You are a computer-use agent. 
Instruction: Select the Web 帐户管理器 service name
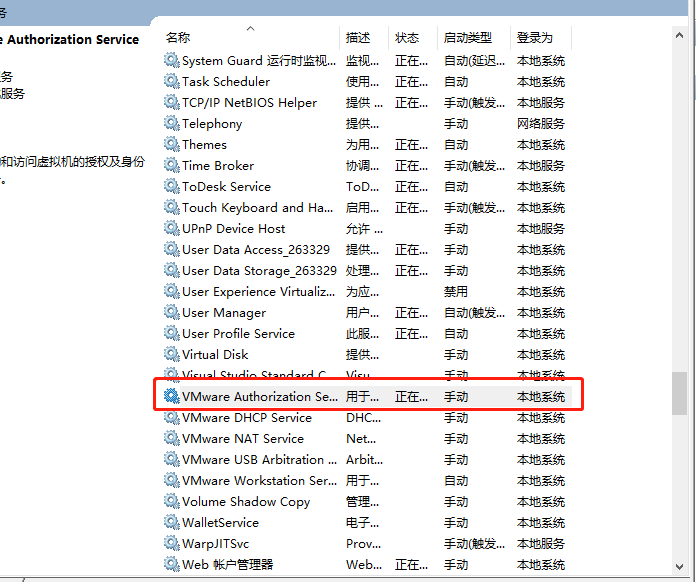pos(227,565)
